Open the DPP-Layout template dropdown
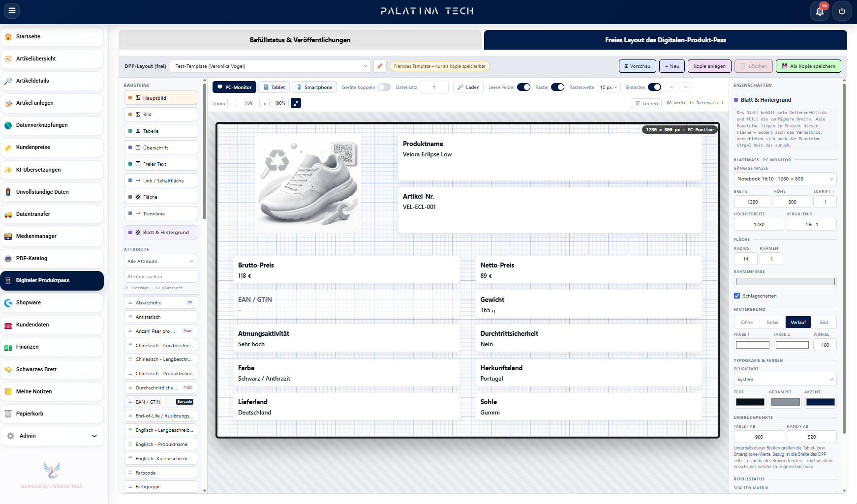 tap(270, 66)
